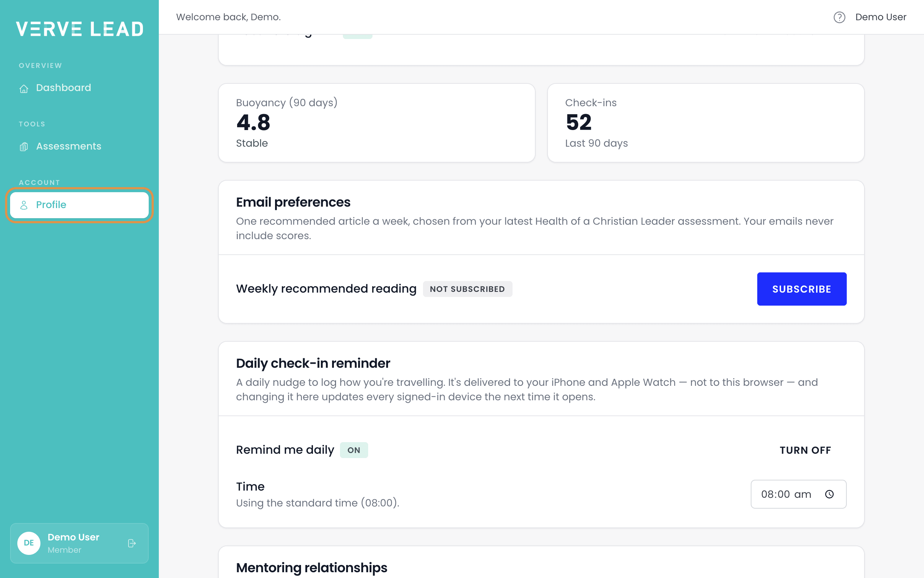Subscribe to weekly recommended reading

tap(801, 289)
